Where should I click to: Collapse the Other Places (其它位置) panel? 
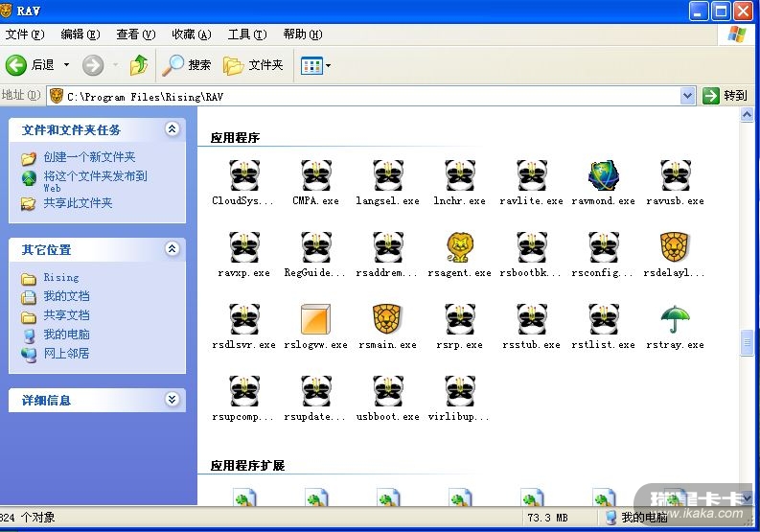(x=173, y=249)
